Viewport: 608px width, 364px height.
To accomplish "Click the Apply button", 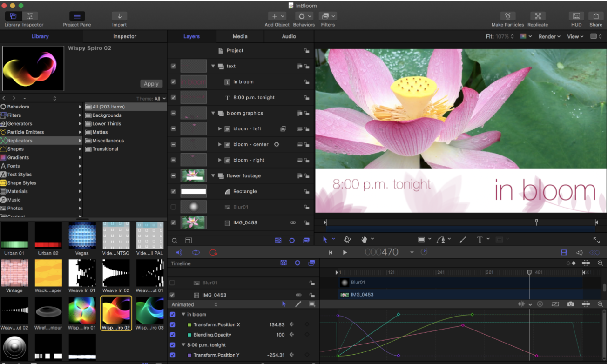I will [151, 84].
